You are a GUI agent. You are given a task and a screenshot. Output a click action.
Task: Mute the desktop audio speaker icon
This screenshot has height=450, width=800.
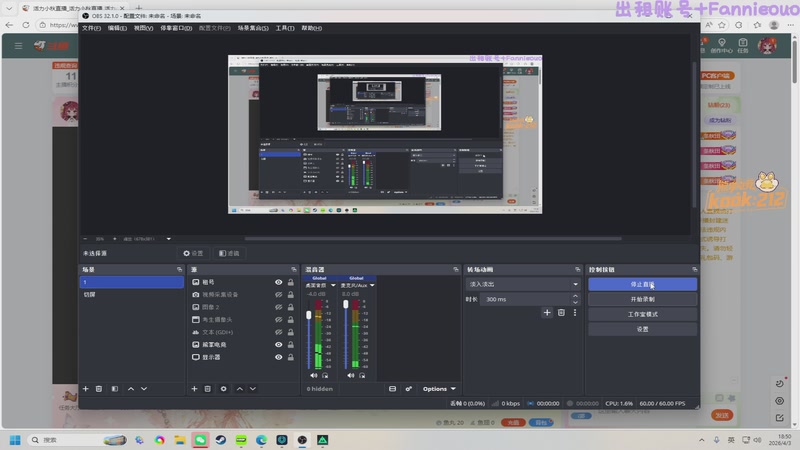[x=314, y=376]
